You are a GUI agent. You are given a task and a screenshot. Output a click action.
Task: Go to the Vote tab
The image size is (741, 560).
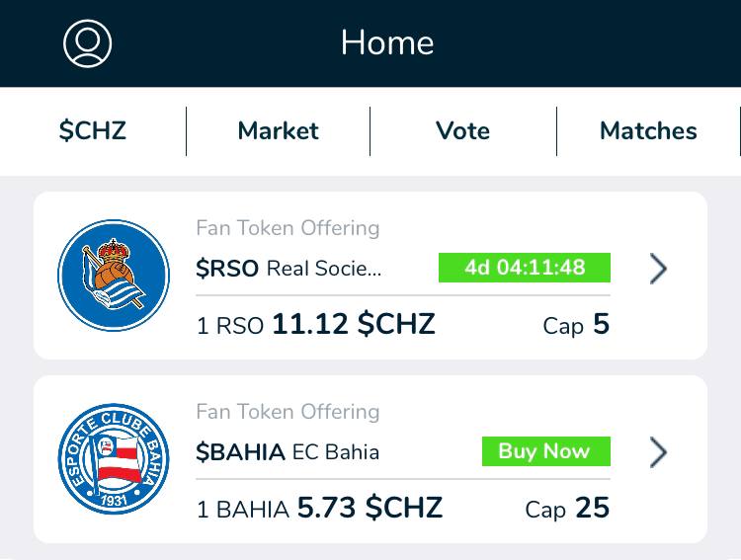462,131
